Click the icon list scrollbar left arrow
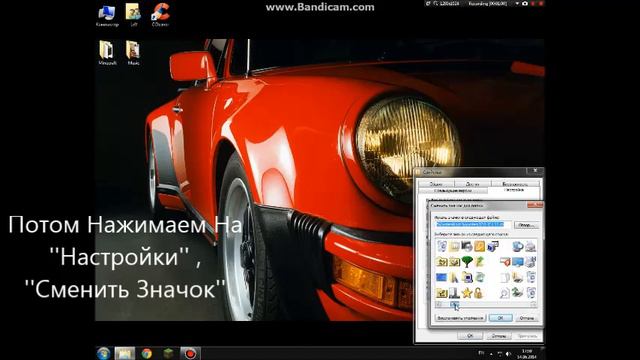This screenshot has width=640, height=360. [x=438, y=304]
